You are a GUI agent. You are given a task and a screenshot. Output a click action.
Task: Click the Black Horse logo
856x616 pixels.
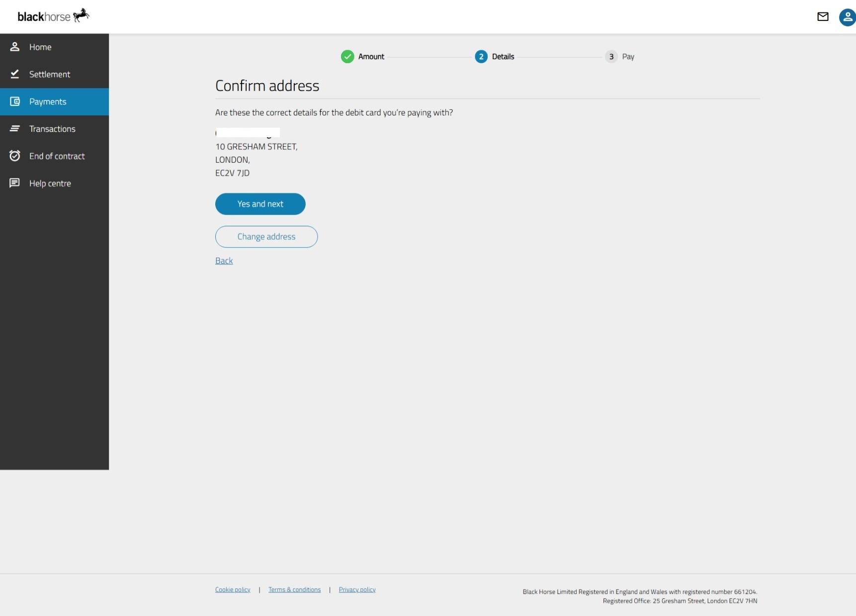tap(53, 16)
